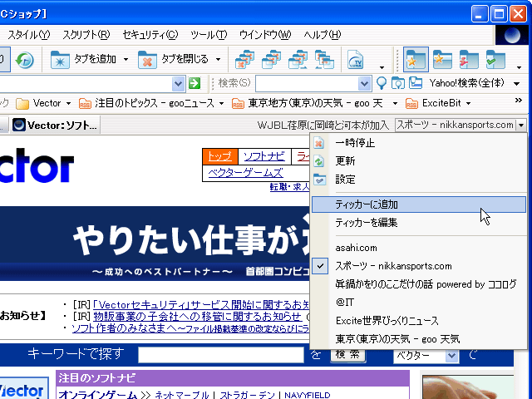Image resolution: width=532 pixels, height=399 pixels.
Task: Click the トップ link on Vector page
Action: [219, 156]
